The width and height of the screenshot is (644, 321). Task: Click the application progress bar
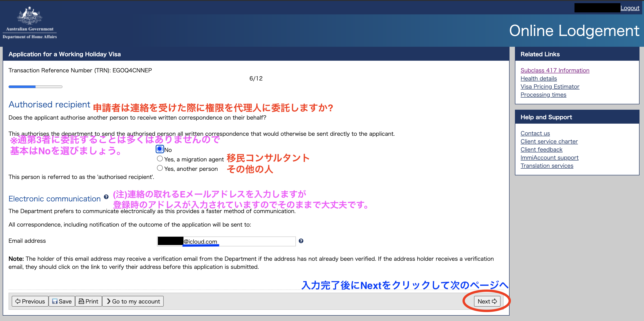pyautogui.click(x=35, y=87)
